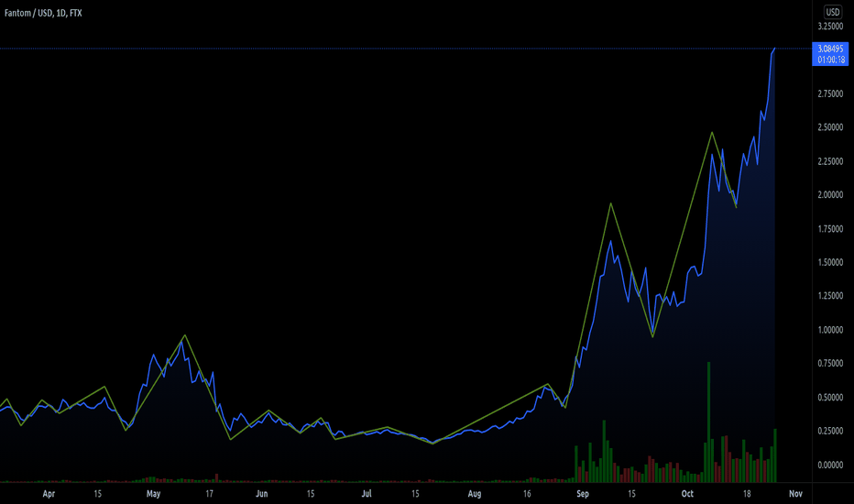Click the Jun date label
The image size is (854, 504).
[x=262, y=494]
